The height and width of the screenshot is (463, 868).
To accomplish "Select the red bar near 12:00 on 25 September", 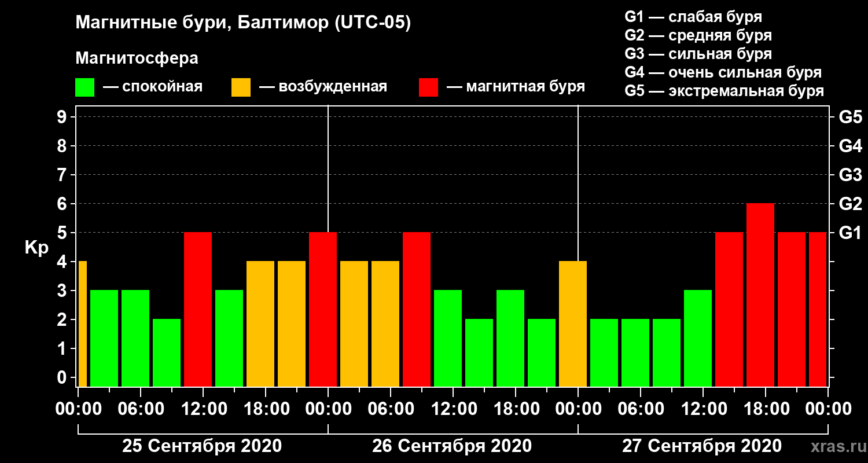I will (198, 310).
